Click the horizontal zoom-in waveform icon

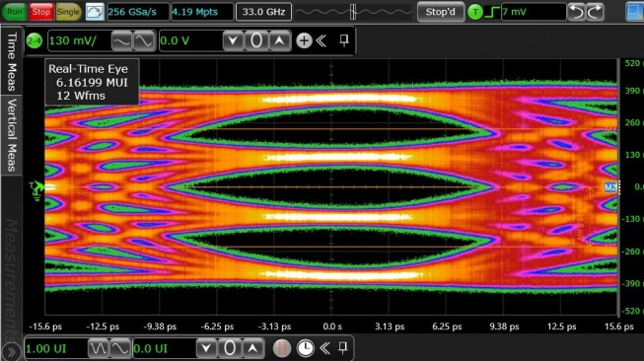tap(120, 349)
